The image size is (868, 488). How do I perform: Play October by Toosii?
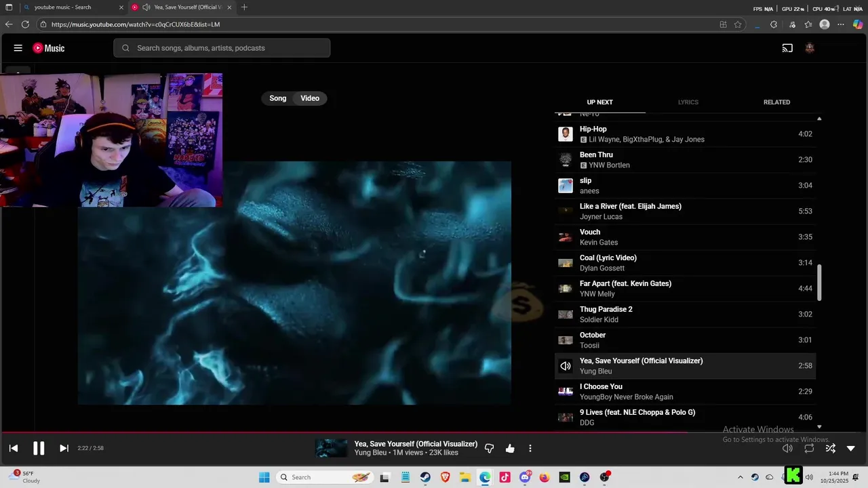point(685,340)
